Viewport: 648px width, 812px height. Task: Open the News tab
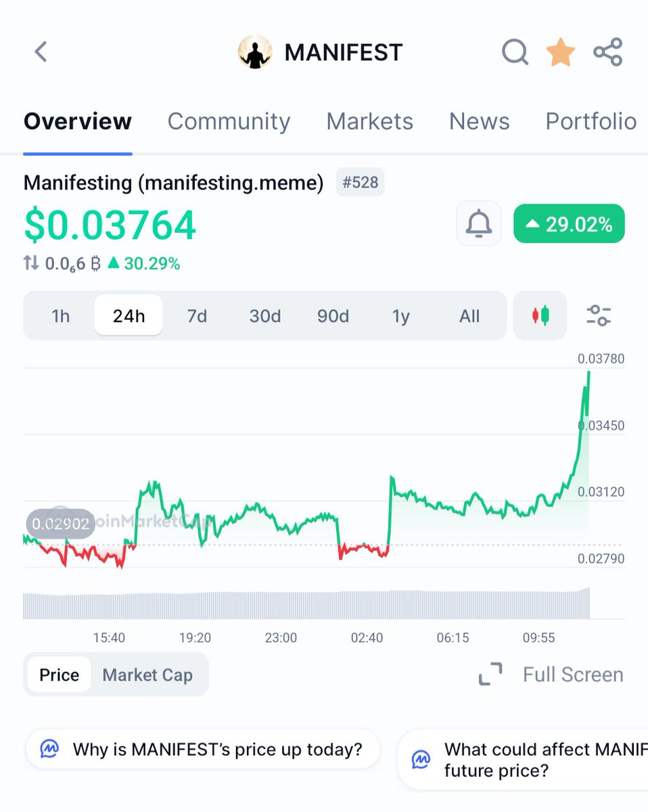[x=479, y=122]
